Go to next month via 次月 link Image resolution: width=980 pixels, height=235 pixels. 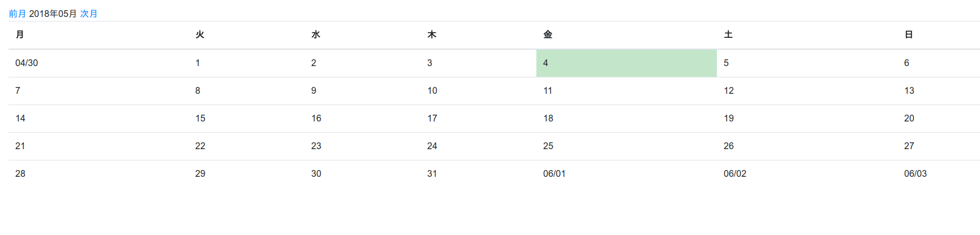click(89, 14)
